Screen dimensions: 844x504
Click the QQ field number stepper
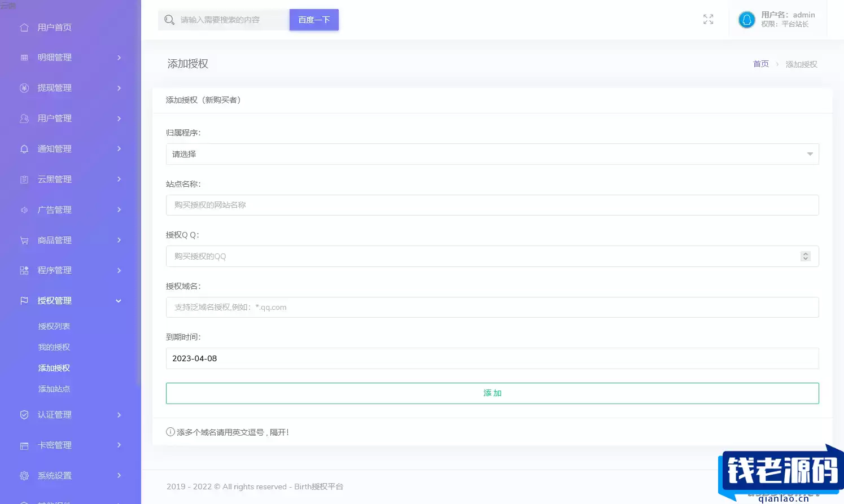806,256
